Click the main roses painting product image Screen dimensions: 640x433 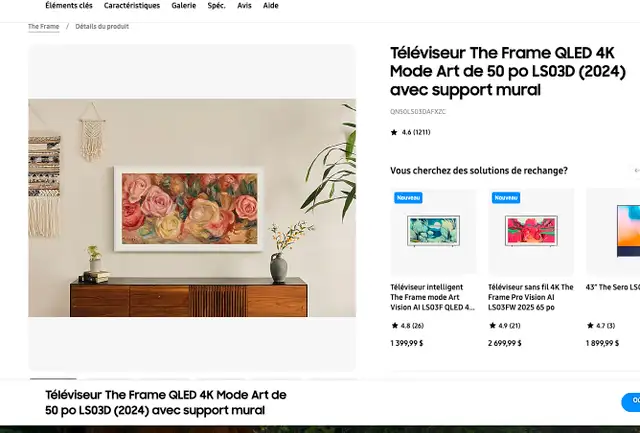(x=192, y=208)
